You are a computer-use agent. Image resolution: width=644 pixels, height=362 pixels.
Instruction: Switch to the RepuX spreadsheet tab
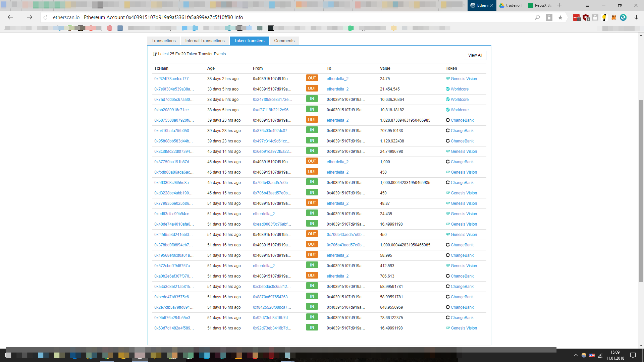(540, 5)
